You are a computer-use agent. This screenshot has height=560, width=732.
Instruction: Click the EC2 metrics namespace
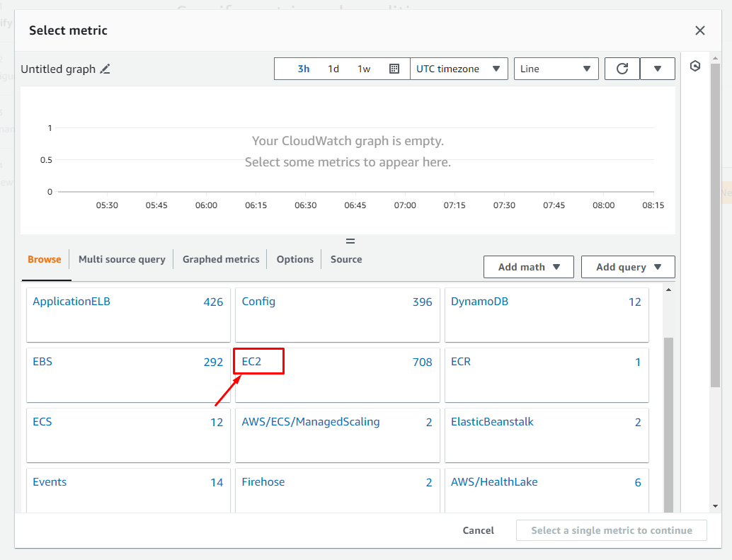tap(251, 362)
